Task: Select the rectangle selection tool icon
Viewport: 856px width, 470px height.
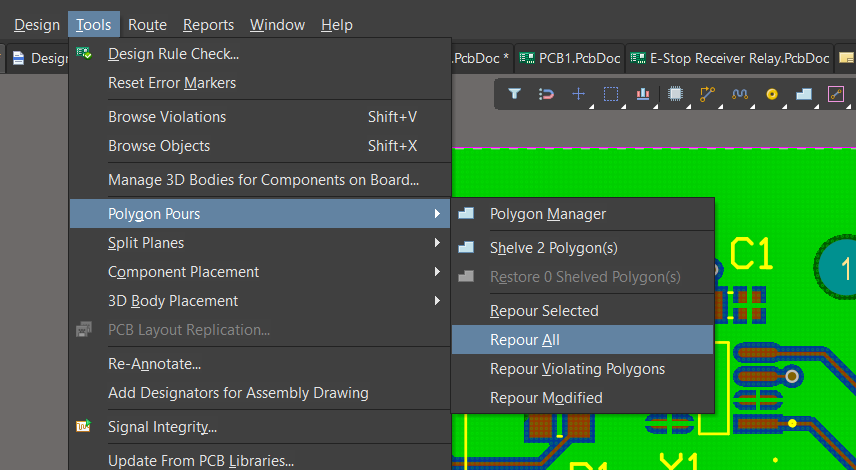Action: coord(610,94)
